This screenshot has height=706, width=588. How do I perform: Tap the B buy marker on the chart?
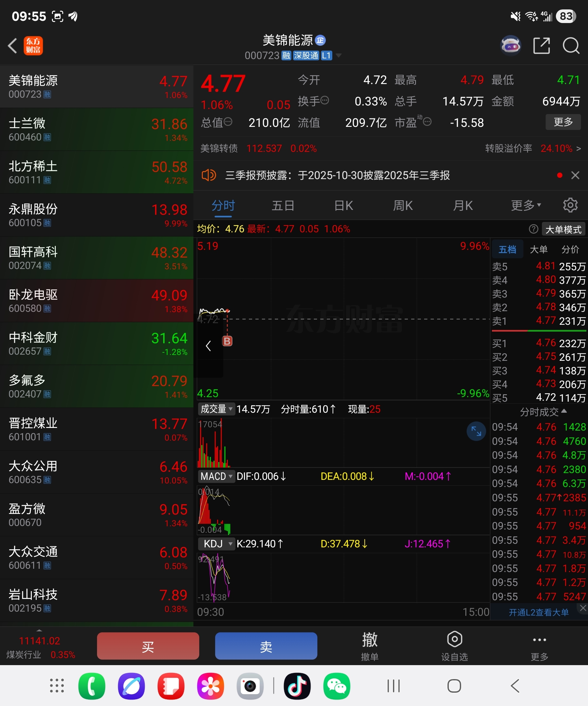(x=227, y=341)
